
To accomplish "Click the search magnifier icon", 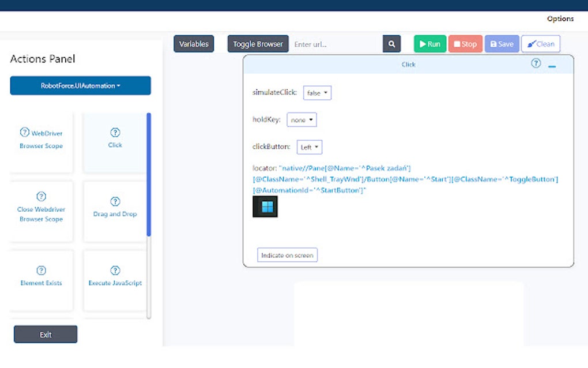I will 391,43.
